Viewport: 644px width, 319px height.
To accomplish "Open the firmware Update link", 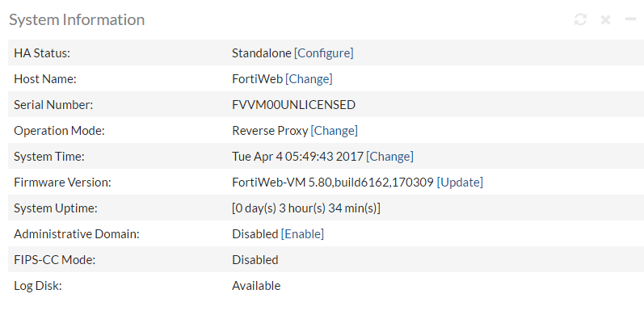I will (460, 183).
